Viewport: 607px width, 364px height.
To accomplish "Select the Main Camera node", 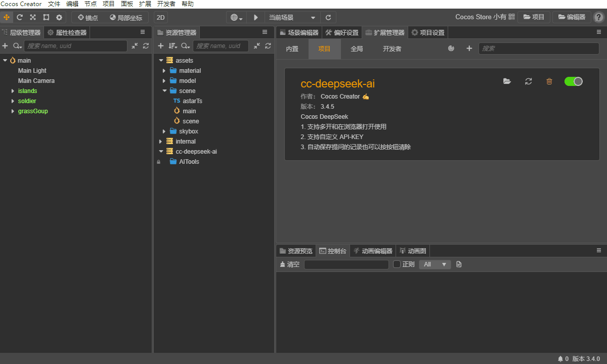I will (36, 81).
